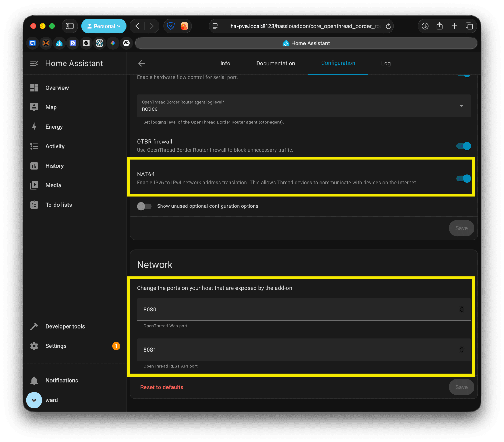This screenshot has width=504, height=442.
Task: Open the Energy dashboard
Action: tap(54, 127)
